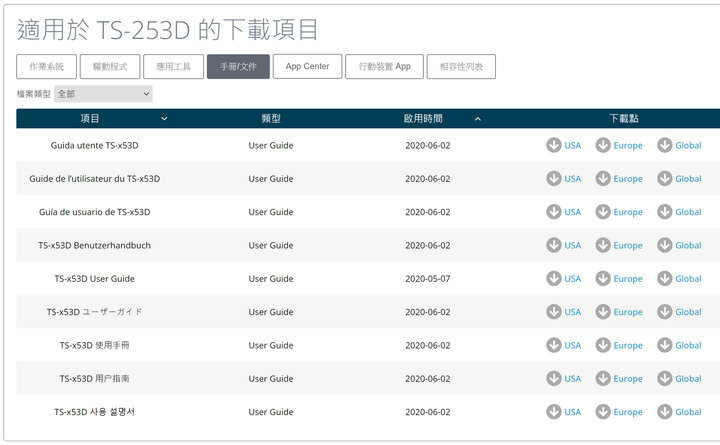The image size is (720, 445).
Task: Open the 相容性列表 tab
Action: coord(461,67)
